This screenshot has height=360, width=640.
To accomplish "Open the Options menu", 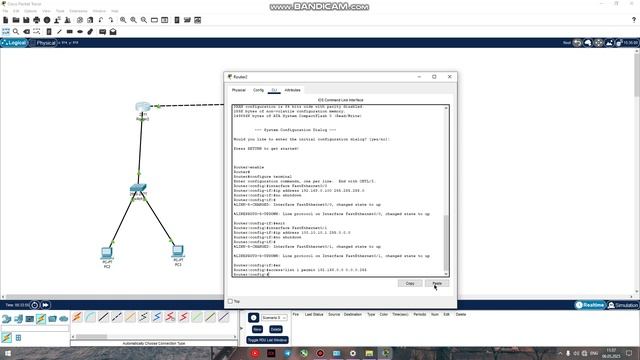I will tap(31, 11).
